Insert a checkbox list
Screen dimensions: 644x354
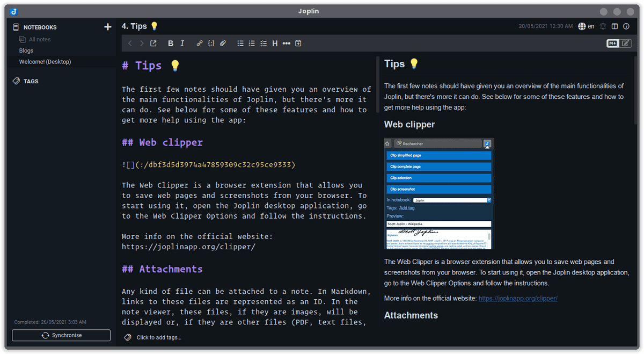264,44
